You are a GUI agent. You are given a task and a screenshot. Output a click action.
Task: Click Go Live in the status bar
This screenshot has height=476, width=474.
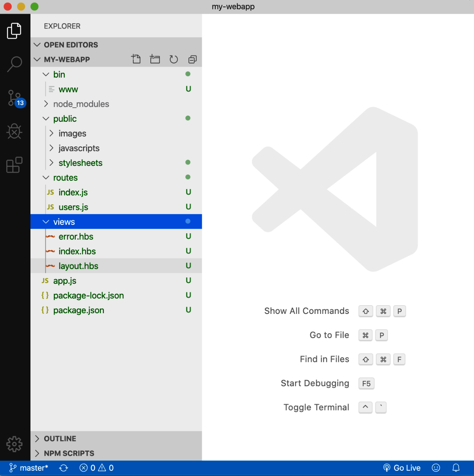tap(402, 468)
